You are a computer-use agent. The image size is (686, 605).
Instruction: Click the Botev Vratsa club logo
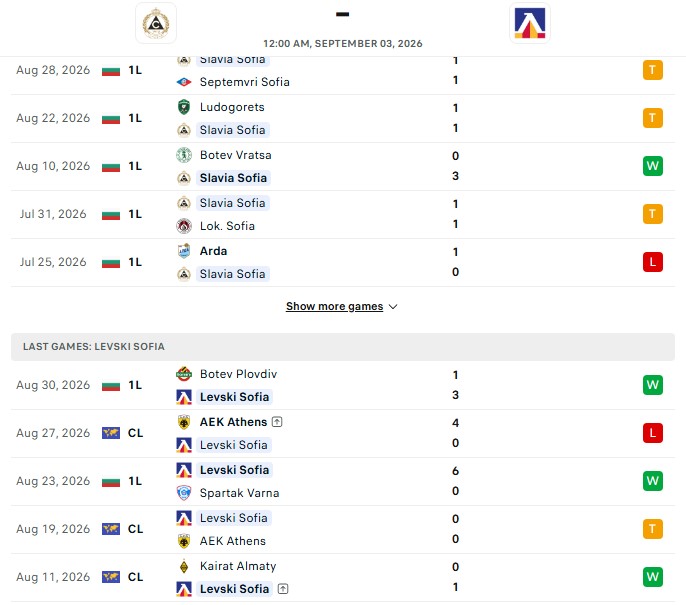[x=184, y=155]
